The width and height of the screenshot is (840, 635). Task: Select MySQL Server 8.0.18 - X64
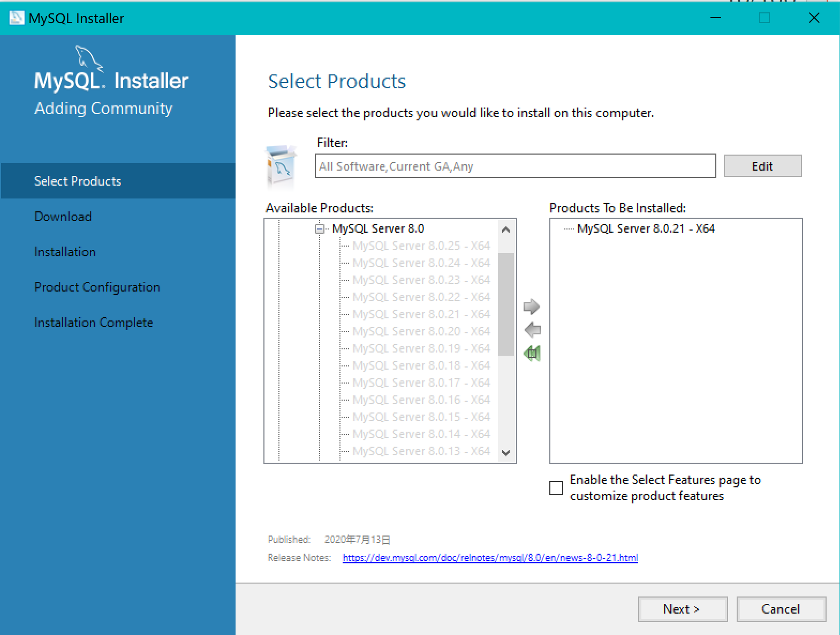(x=421, y=366)
